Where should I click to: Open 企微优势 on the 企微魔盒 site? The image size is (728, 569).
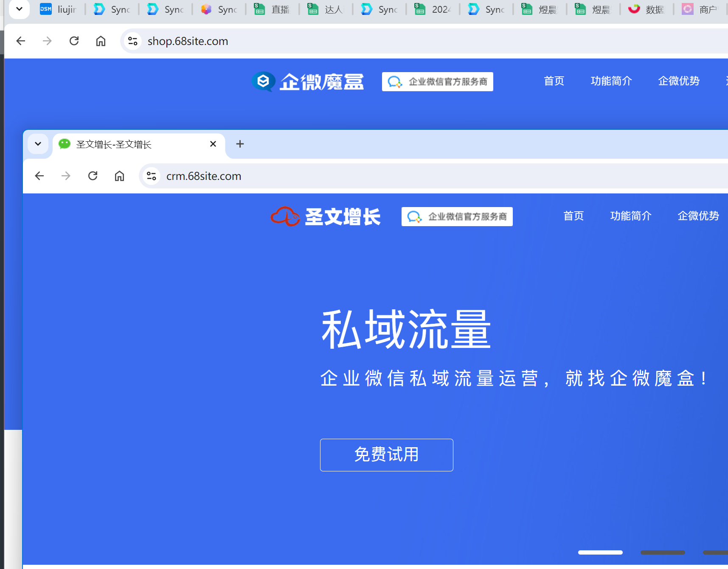(x=679, y=81)
